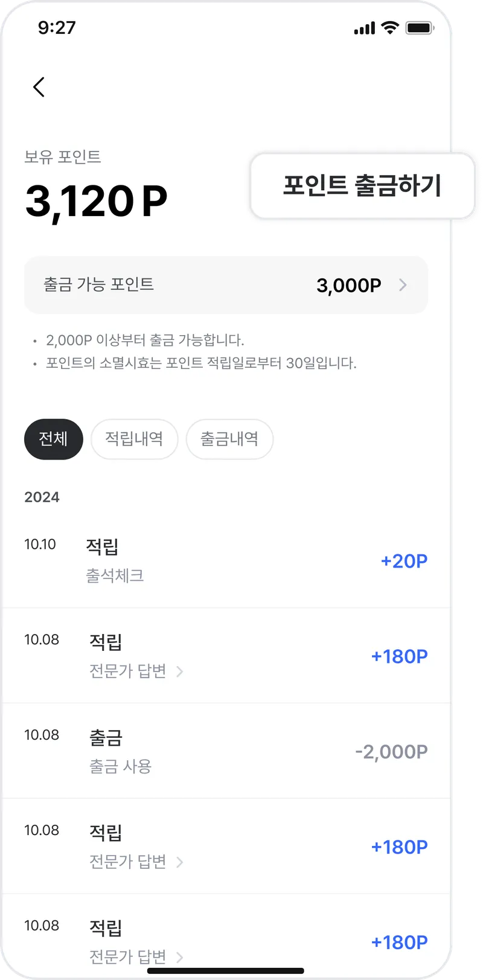Tap the back arrow icon
The height and width of the screenshot is (980, 483).
39,87
